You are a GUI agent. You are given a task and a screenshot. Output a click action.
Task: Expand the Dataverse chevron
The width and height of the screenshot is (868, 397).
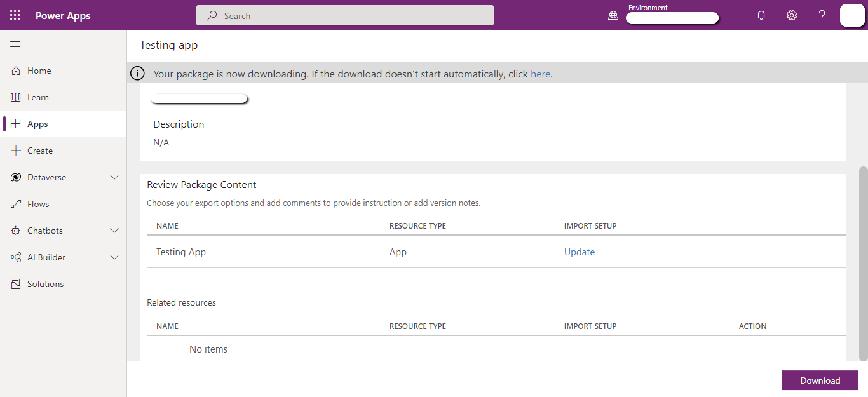click(x=114, y=177)
